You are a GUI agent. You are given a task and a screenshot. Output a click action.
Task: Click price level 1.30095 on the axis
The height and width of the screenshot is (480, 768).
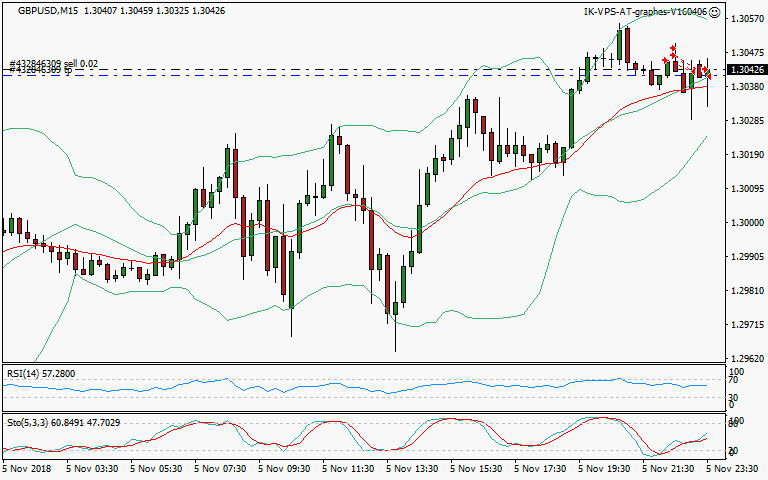pyautogui.click(x=747, y=189)
